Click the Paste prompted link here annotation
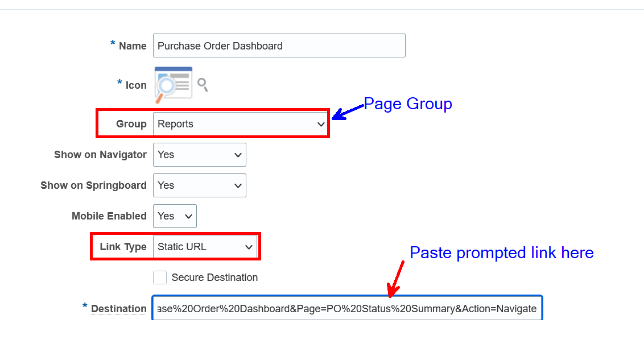Screen dimensions: 644x352 pyautogui.click(x=502, y=252)
